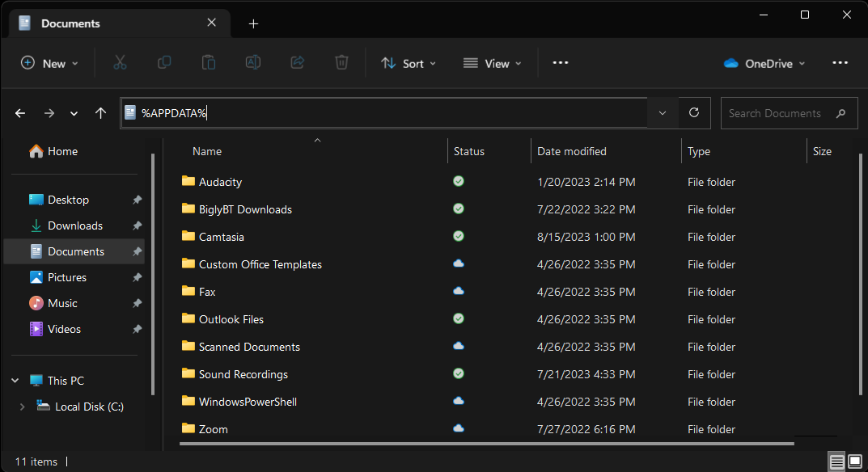The height and width of the screenshot is (472, 868).
Task: Open the View layout dropdown
Action: (x=492, y=63)
